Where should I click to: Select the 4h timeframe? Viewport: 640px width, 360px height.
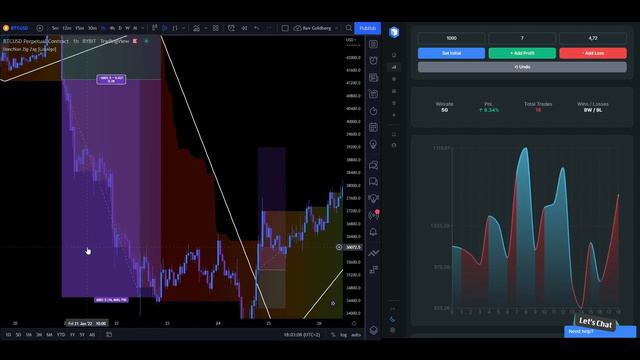point(112,28)
